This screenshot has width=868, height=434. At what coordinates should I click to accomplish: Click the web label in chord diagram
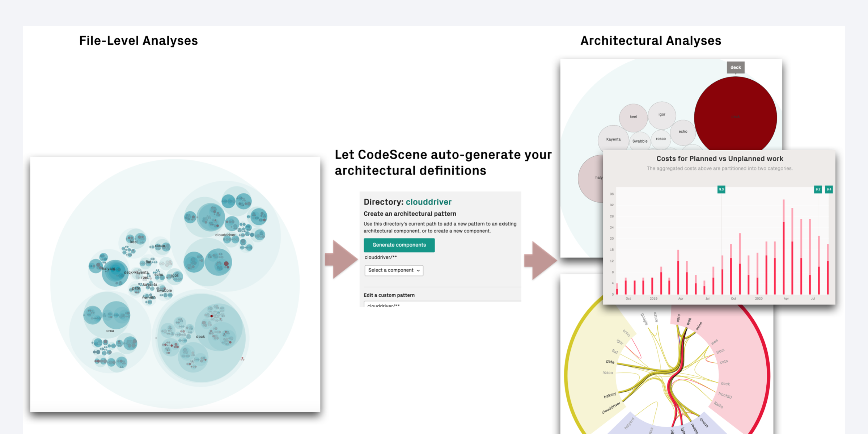(x=689, y=321)
